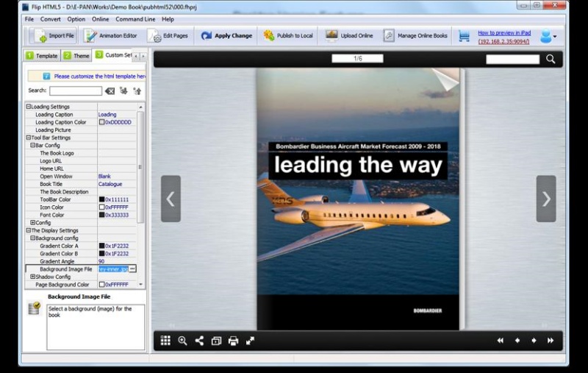Click the shopping cart icon

click(x=464, y=36)
